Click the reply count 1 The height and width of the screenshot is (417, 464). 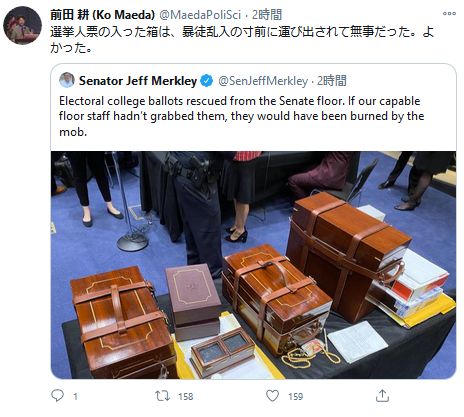coord(76,396)
